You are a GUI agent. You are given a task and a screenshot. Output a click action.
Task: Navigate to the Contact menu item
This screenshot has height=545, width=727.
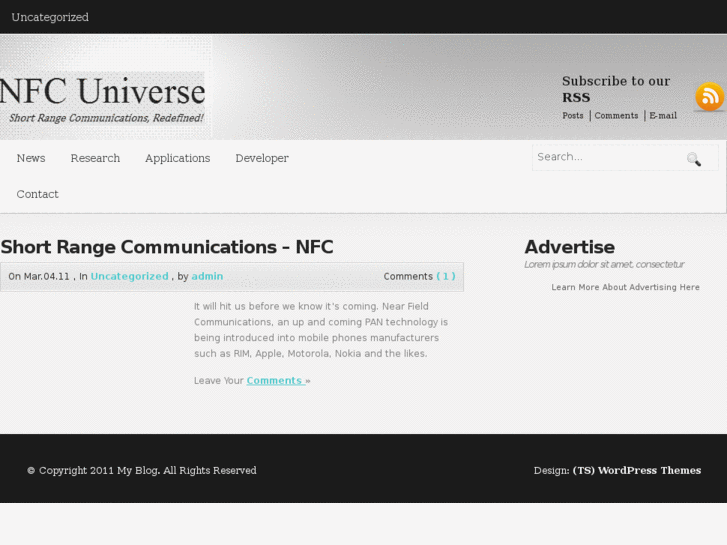[38, 194]
